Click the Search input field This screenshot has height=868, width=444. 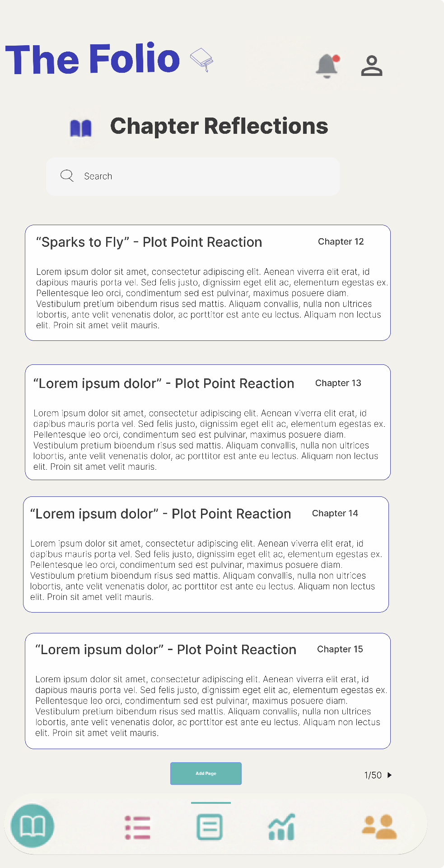pyautogui.click(x=193, y=176)
